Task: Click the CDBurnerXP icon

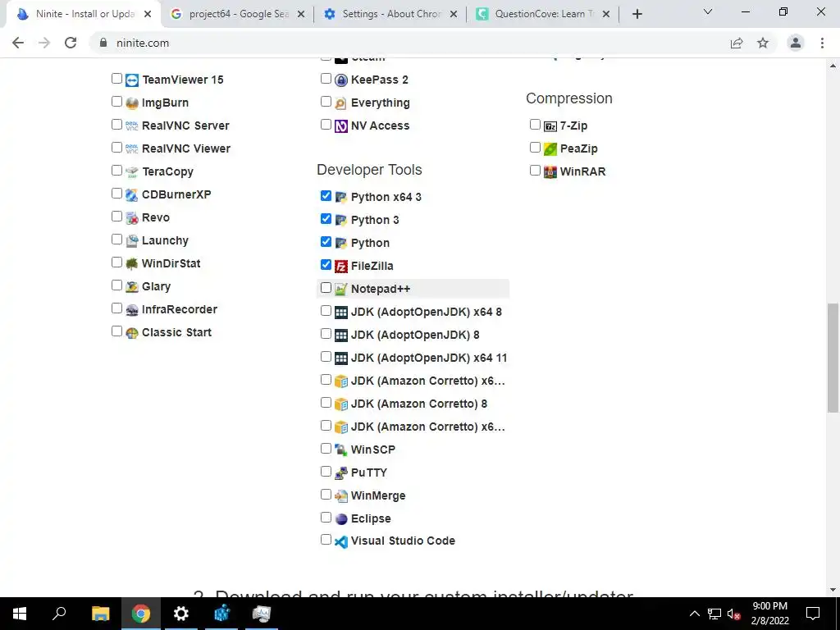Action: tap(132, 195)
